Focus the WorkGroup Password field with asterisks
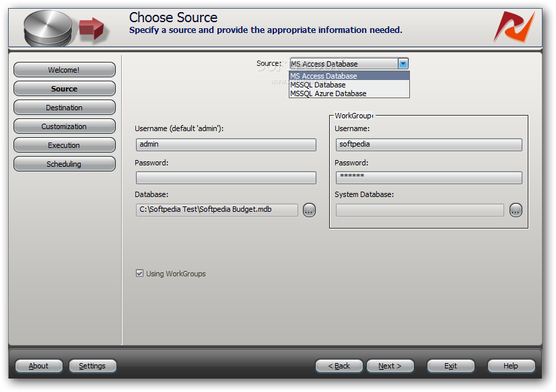This screenshot has height=392, width=556. pyautogui.click(x=429, y=178)
